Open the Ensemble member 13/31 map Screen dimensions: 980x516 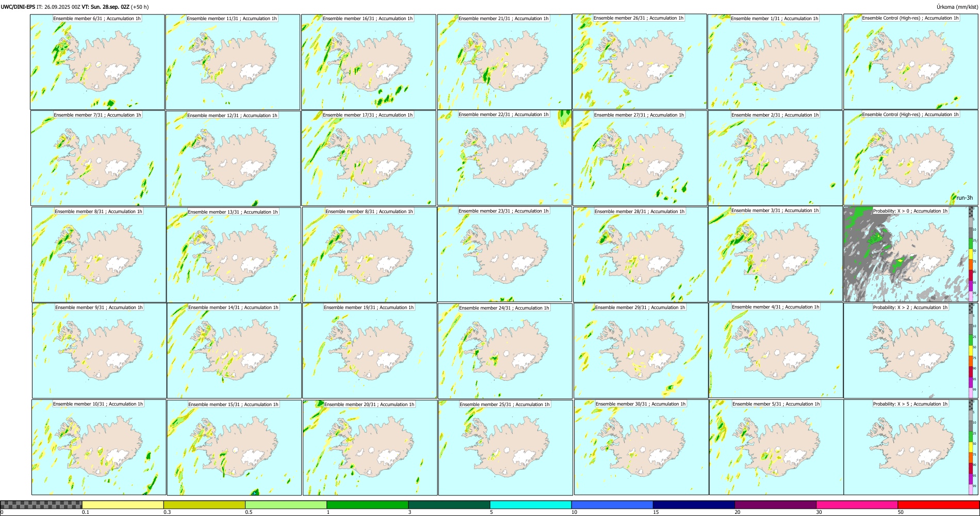pos(234,255)
